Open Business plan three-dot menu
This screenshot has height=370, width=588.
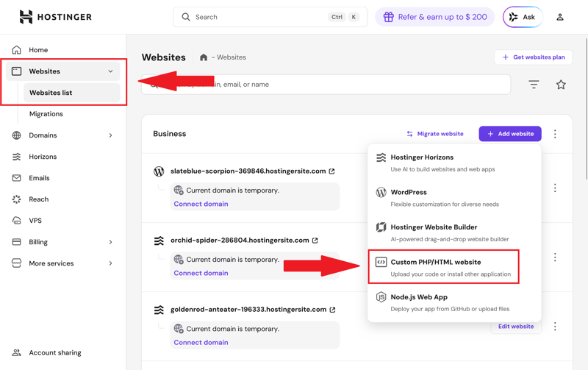pos(555,134)
